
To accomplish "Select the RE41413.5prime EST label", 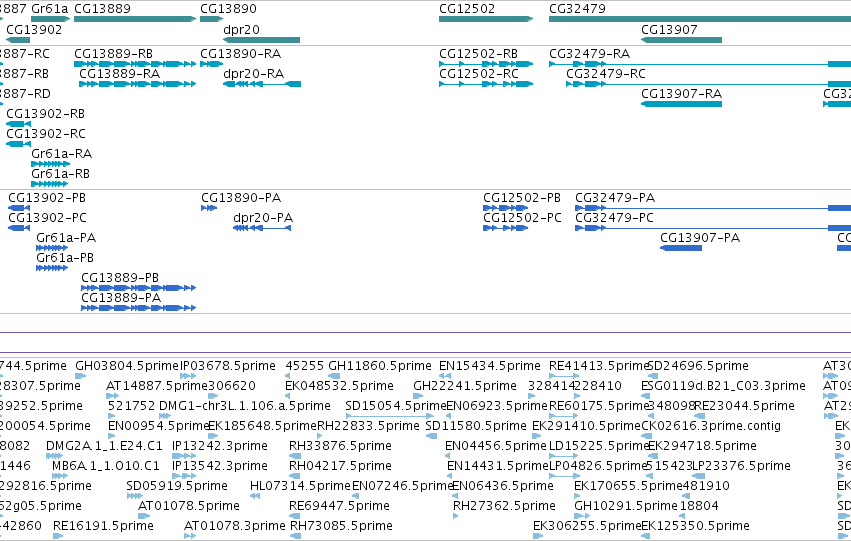I will (x=599, y=366).
